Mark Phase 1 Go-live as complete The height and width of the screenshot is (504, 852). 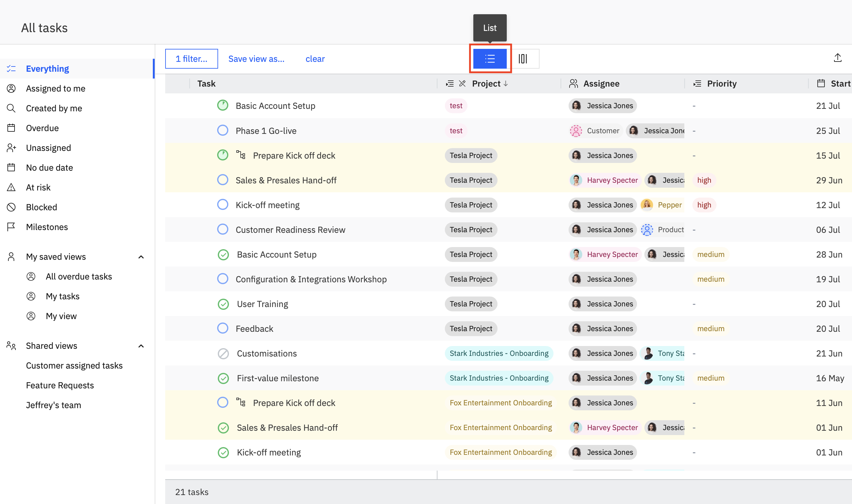[x=222, y=130]
